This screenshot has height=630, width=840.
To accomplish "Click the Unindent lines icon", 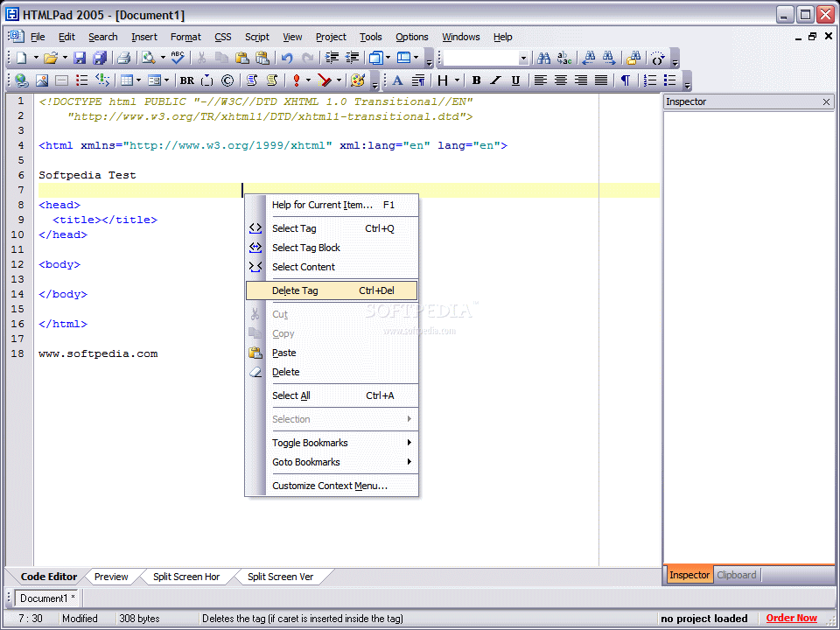I will 352,58.
